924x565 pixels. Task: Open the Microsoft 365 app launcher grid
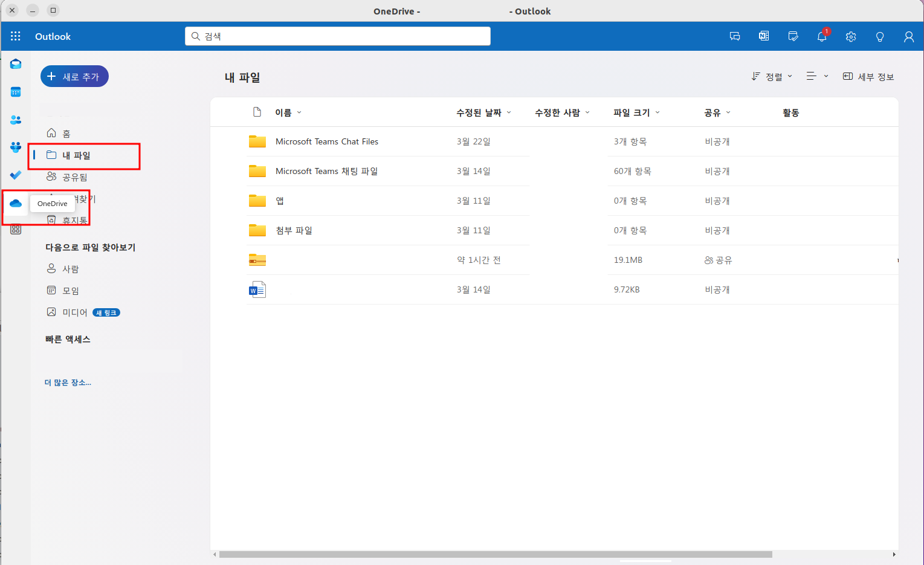16,36
